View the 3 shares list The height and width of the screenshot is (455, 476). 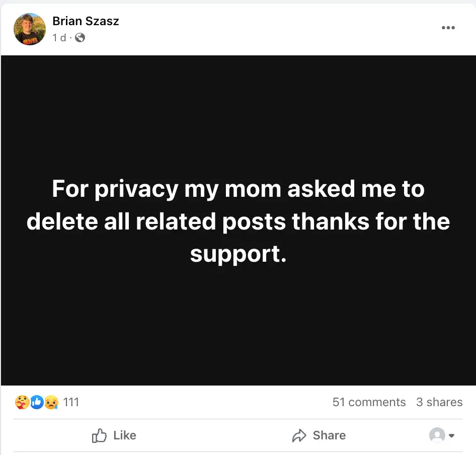tap(439, 402)
